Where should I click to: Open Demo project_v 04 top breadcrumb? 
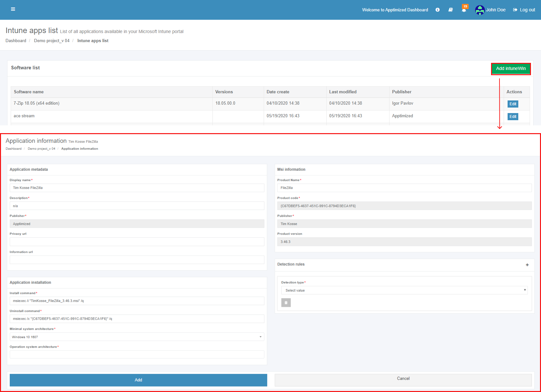52,40
